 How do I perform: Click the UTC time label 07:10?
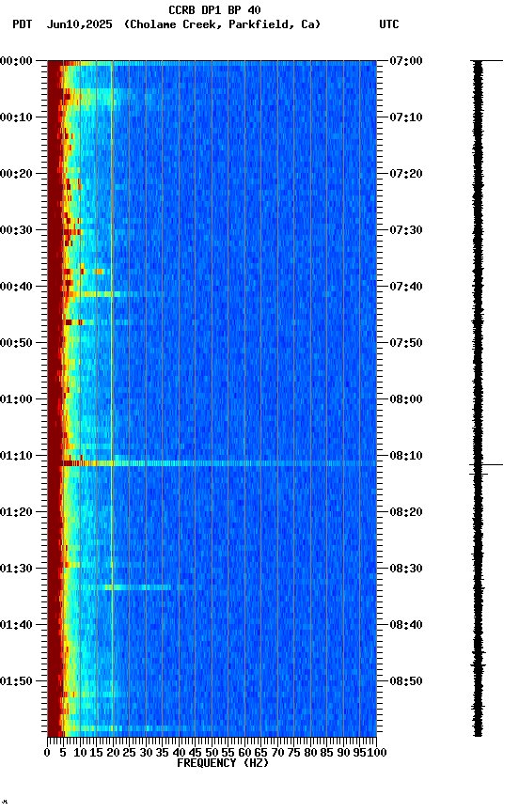pyautogui.click(x=406, y=117)
